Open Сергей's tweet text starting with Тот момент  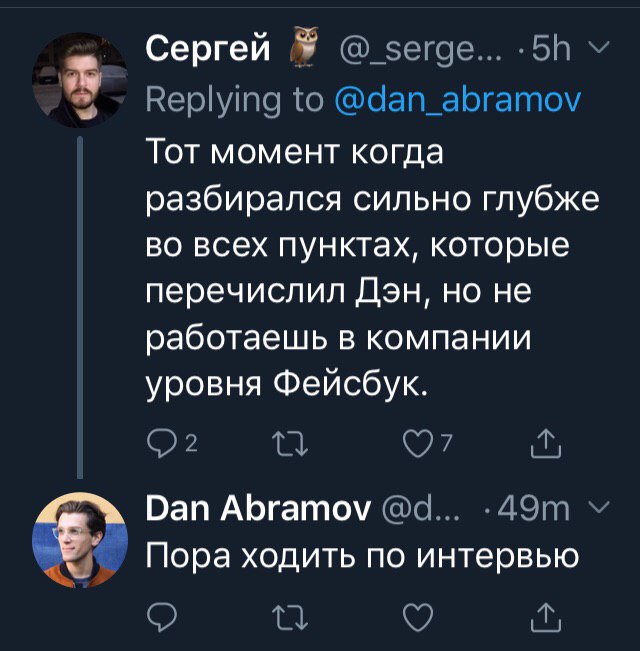coord(370,268)
